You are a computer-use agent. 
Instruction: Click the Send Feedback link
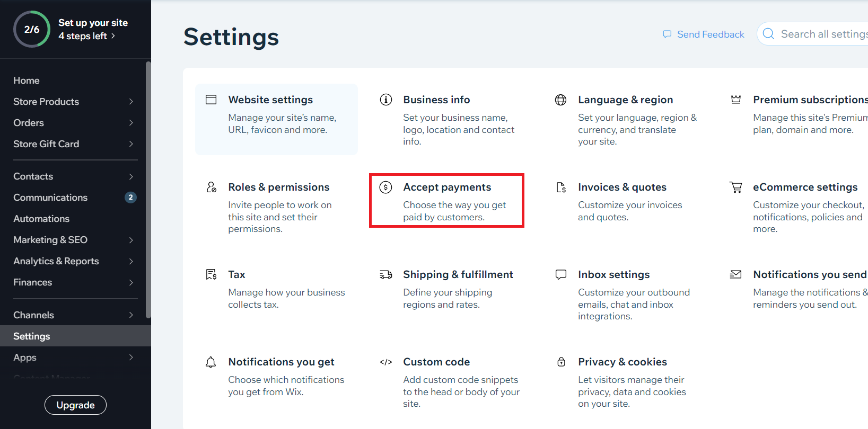coord(704,34)
